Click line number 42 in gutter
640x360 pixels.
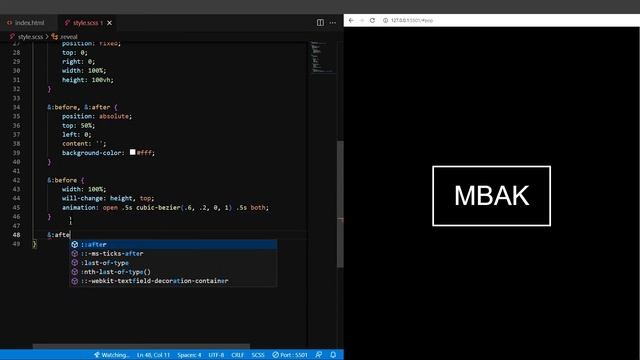(x=16, y=180)
